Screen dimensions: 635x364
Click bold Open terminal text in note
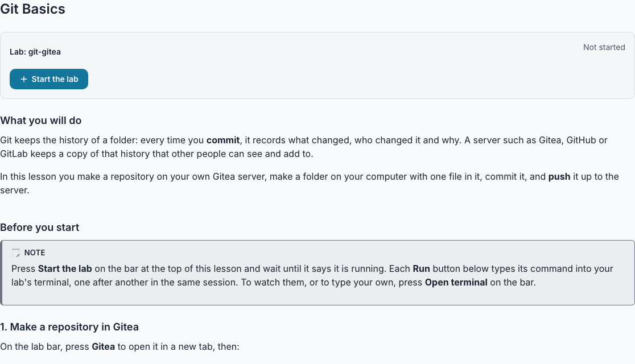click(456, 283)
